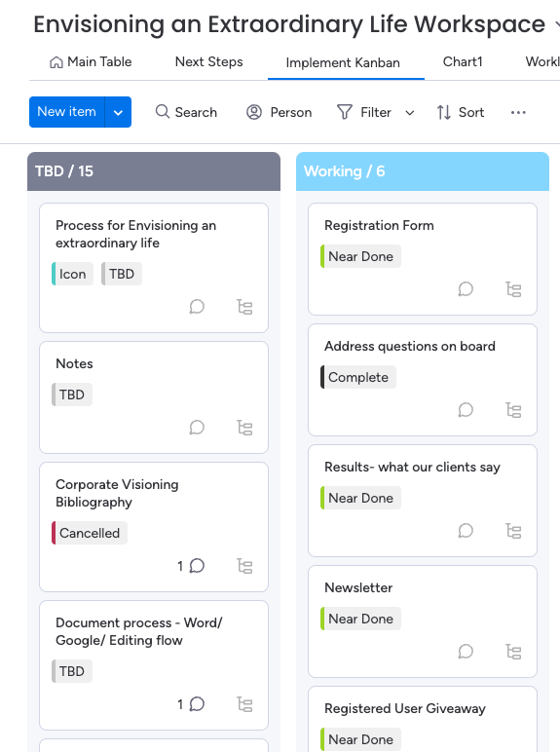Open the Chart1 tab
Viewport: 560px width, 752px height.
463,62
